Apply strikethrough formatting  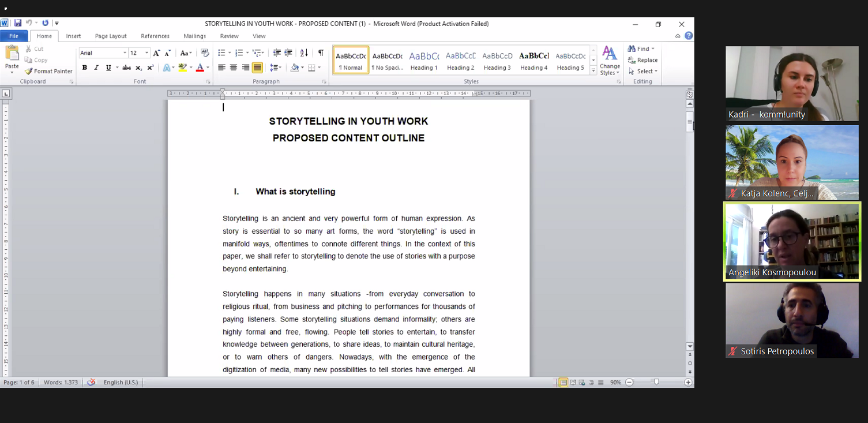click(126, 68)
